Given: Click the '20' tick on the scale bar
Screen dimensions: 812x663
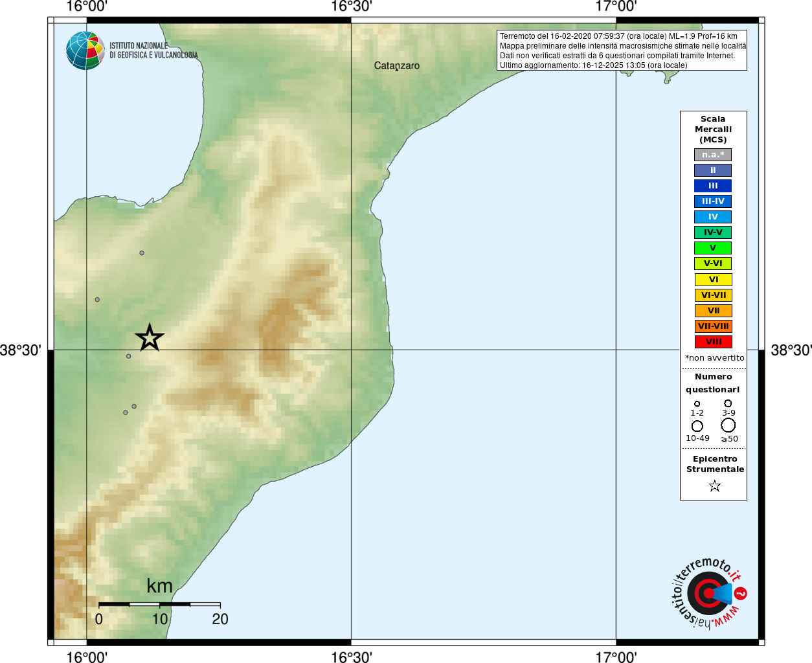Looking at the screenshot, I should pos(220,619).
